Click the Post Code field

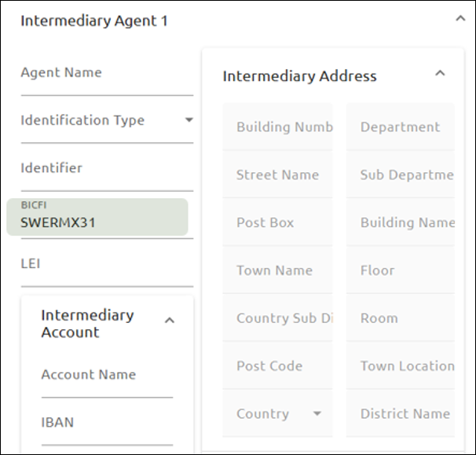[277, 365]
